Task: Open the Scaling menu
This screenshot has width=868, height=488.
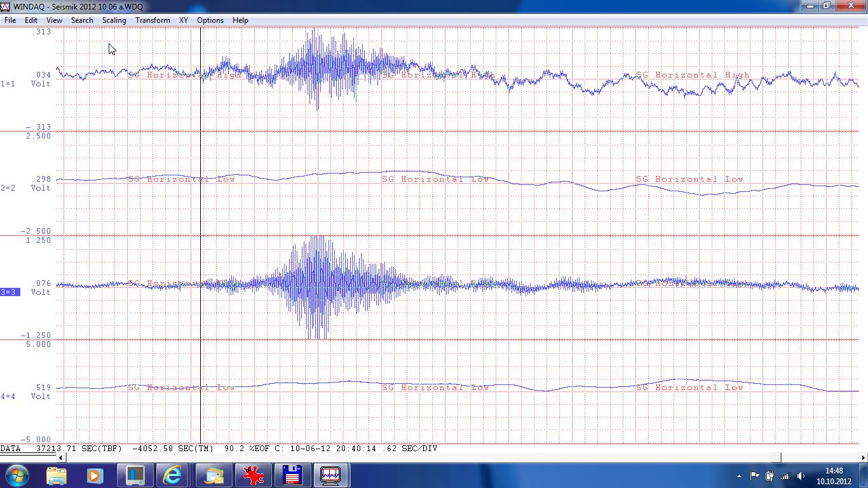Action: pos(114,20)
